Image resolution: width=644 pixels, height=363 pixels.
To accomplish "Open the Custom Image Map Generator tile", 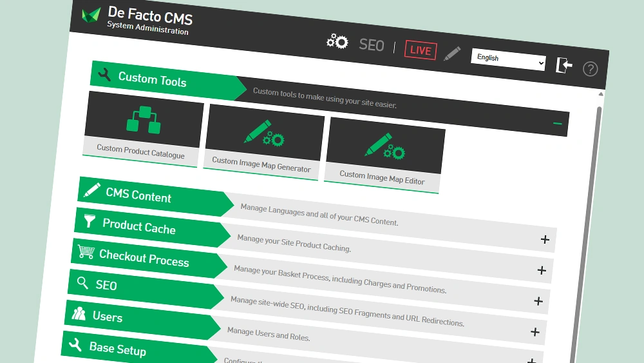I will [263, 142].
